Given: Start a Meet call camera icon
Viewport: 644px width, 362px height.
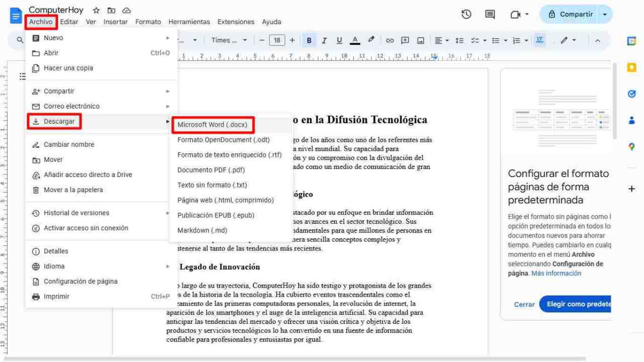Looking at the screenshot, I should [515, 14].
